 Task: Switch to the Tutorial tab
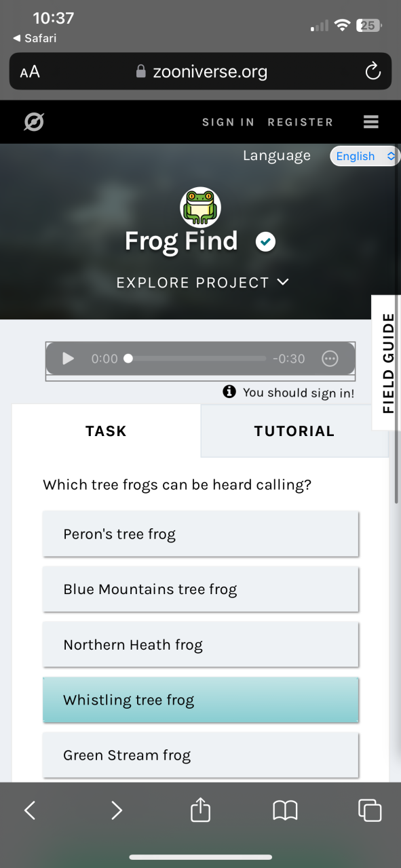click(x=294, y=431)
